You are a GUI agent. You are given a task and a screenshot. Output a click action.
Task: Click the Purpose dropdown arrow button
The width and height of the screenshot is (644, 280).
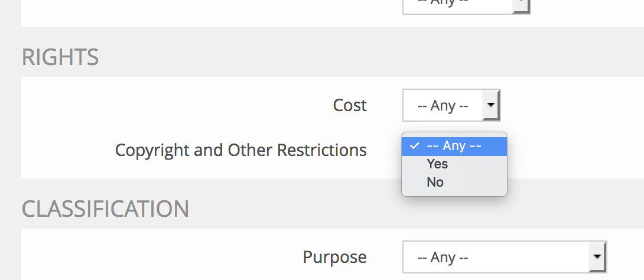pos(597,257)
